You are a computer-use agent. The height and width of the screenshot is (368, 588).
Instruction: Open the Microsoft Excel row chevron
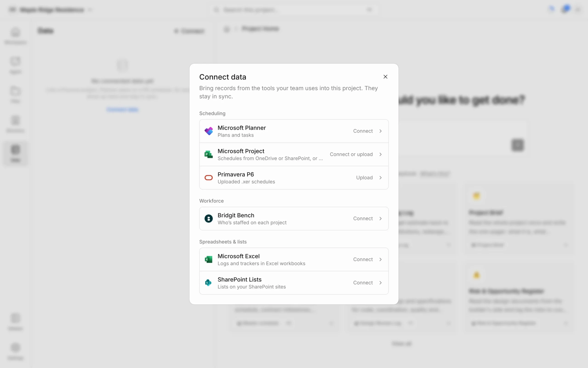[381, 259]
